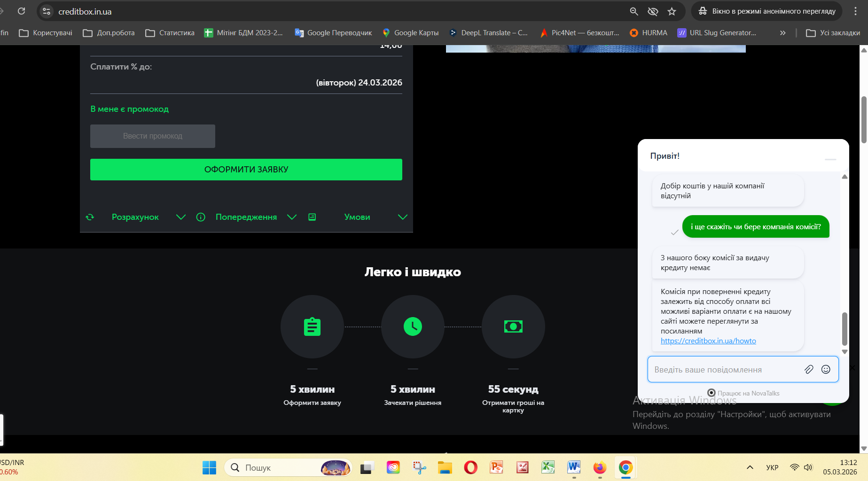Open the Google Переводчик bookmark
Screen dimensions: 868x481
(x=333, y=33)
